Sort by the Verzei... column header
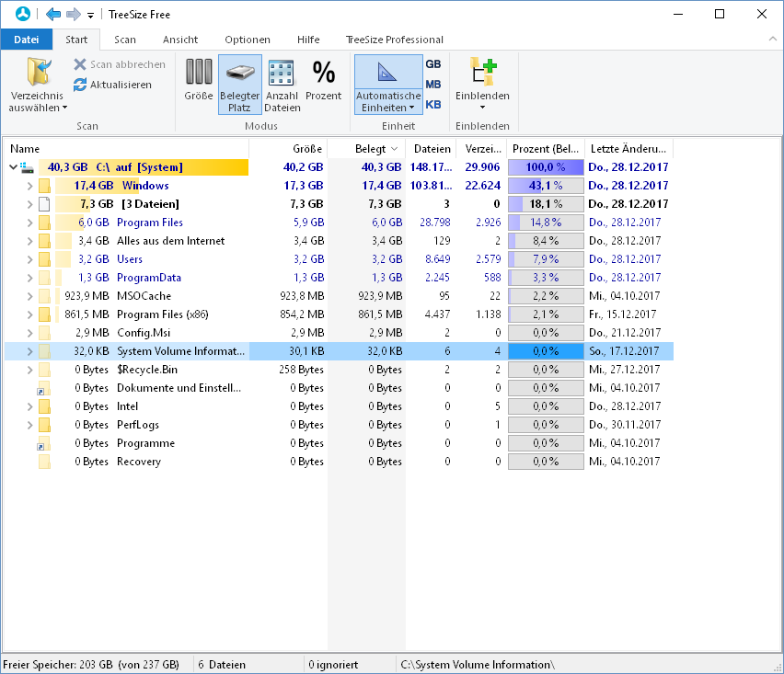Viewport: 784px width, 674px height. coord(481,149)
